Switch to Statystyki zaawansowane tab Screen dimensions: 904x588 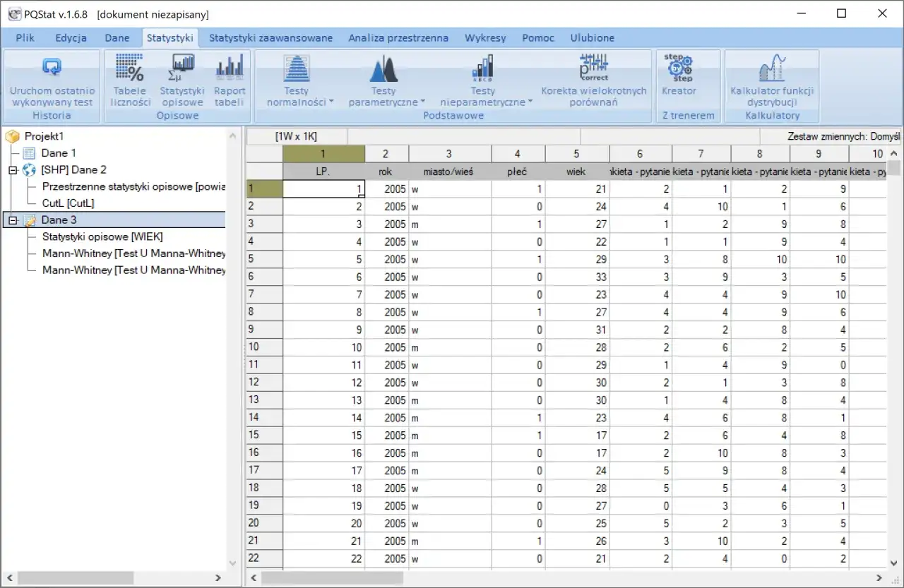(x=270, y=38)
